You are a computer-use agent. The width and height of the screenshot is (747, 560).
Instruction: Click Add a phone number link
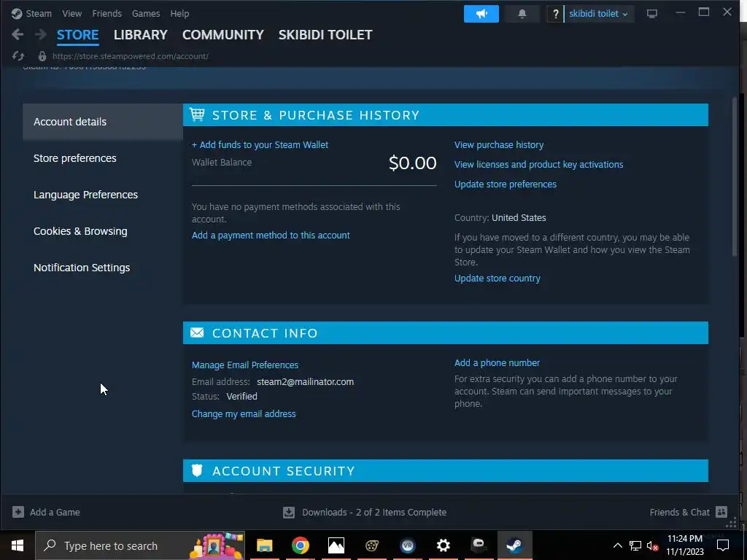click(x=497, y=363)
